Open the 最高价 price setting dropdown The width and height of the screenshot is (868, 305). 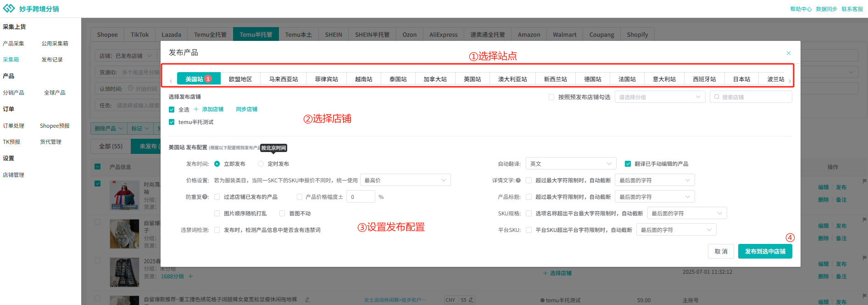[405, 180]
